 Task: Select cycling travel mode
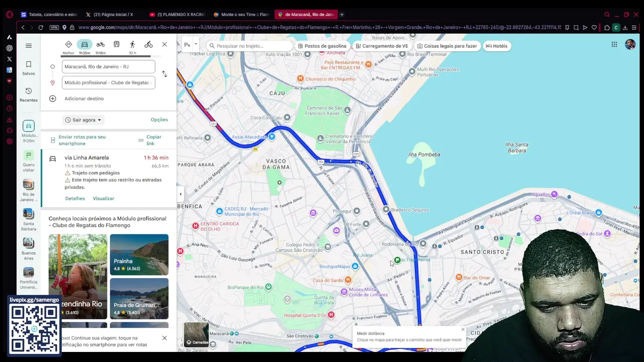[x=148, y=45]
